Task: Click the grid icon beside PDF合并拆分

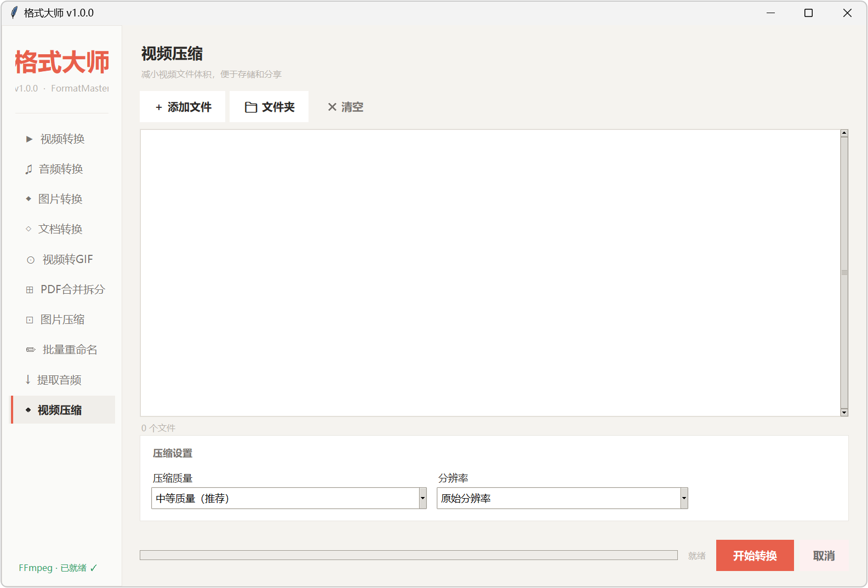Action: pyautogui.click(x=30, y=290)
